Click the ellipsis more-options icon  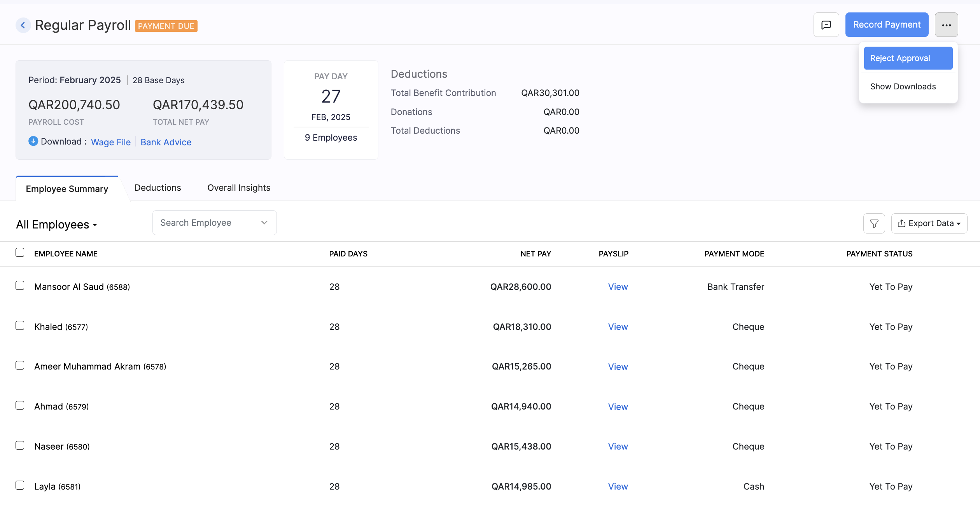[x=947, y=24]
